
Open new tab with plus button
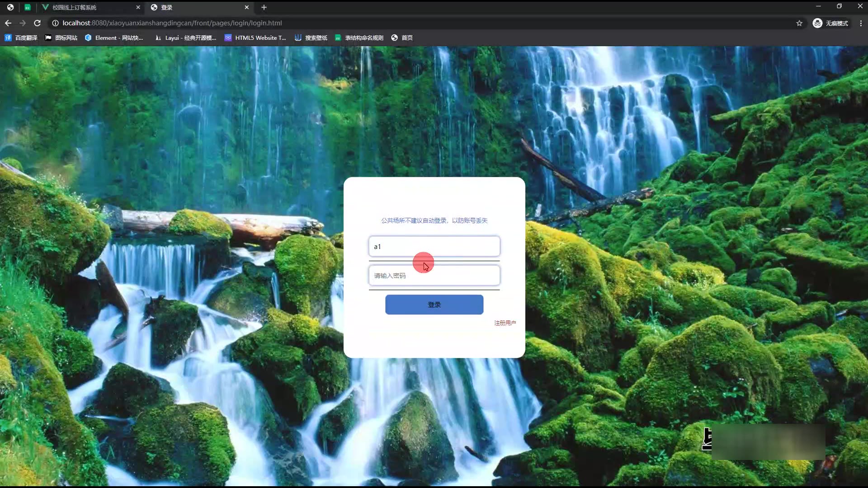[x=264, y=7]
